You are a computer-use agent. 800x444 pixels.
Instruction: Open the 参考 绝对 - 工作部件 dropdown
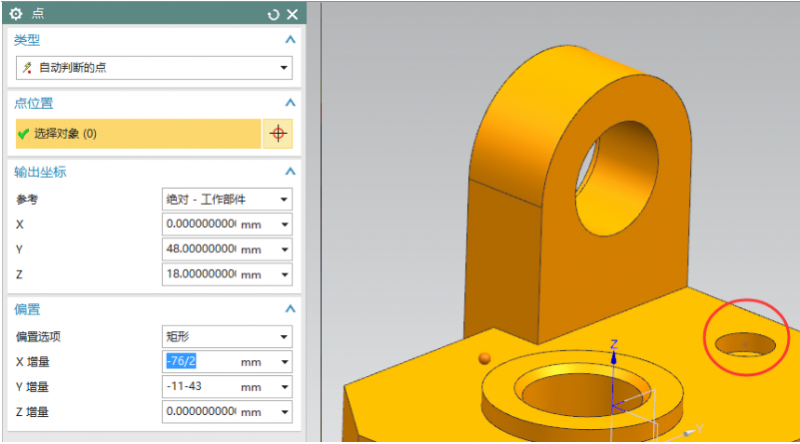coord(284,199)
